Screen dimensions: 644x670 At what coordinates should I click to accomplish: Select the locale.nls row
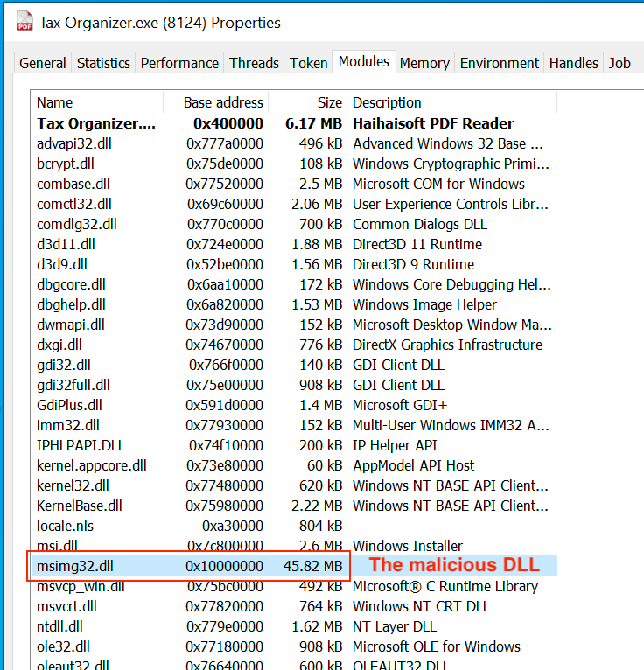(x=294, y=525)
